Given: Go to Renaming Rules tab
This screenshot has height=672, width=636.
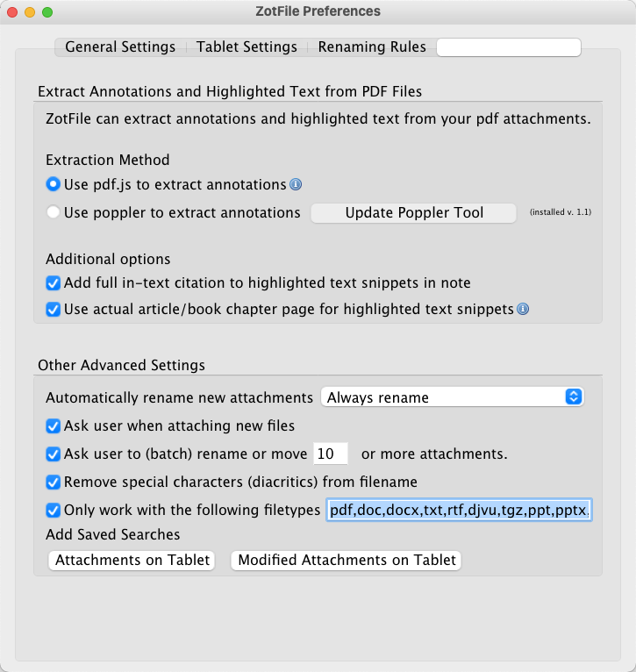Looking at the screenshot, I should 372,47.
